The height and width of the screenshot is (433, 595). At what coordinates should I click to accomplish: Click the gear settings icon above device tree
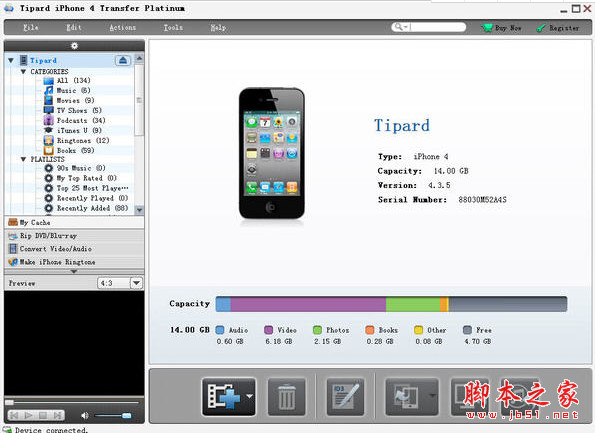[74, 46]
